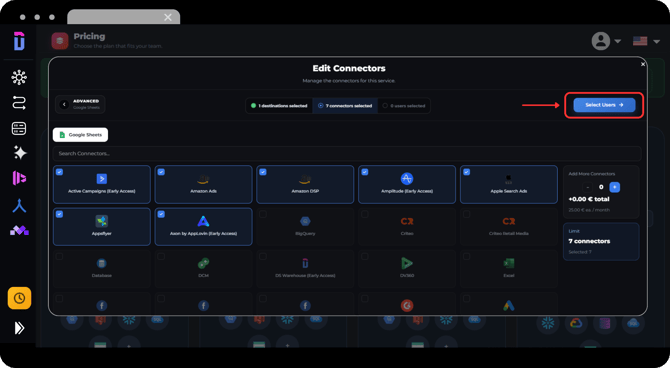
Task: Open the AI sparkle sidebar icon
Action: (x=19, y=153)
